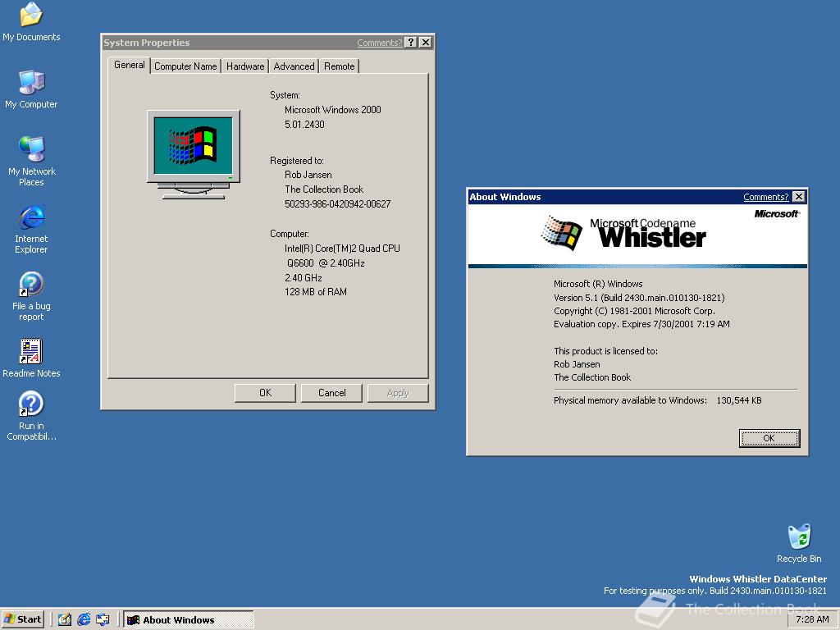Click Comments? link in System Properties
The image size is (840, 630).
point(379,43)
